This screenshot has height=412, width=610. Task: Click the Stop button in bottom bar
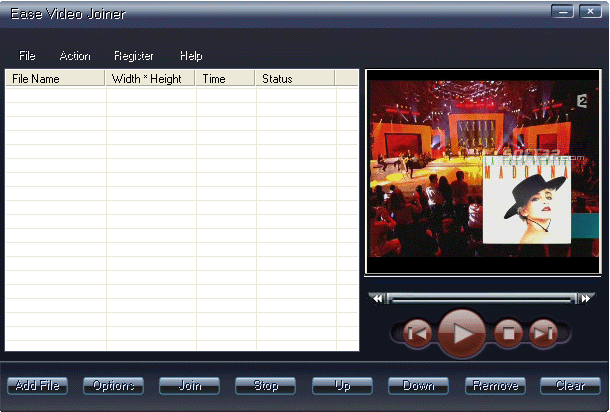coord(265,386)
